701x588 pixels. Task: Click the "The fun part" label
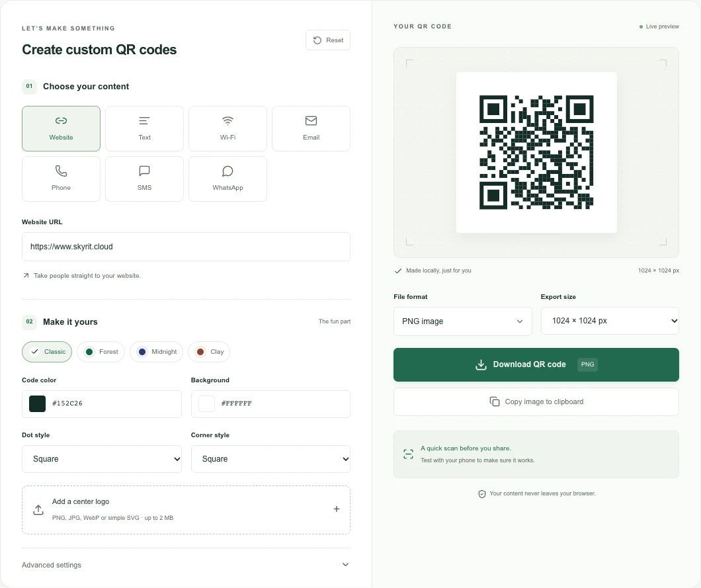[x=335, y=321]
